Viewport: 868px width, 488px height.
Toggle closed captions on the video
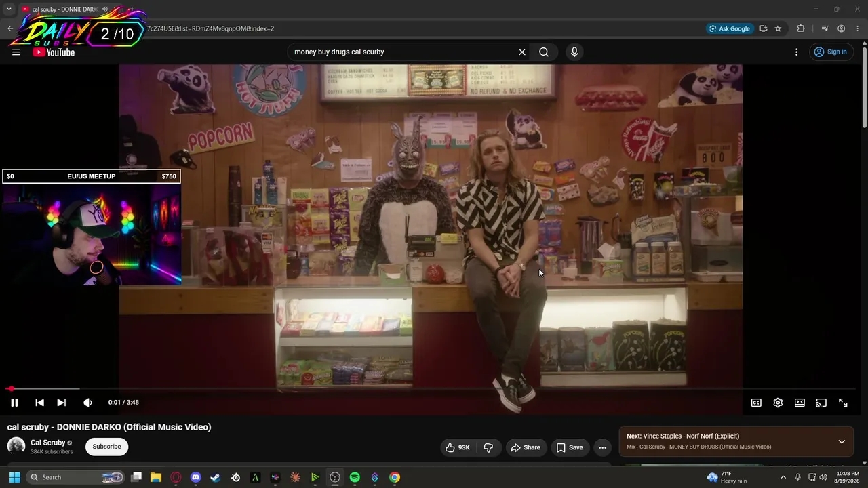pyautogui.click(x=756, y=403)
